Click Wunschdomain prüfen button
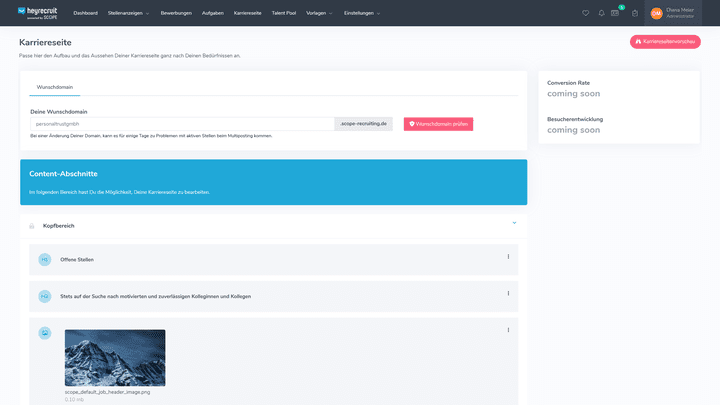 point(438,124)
